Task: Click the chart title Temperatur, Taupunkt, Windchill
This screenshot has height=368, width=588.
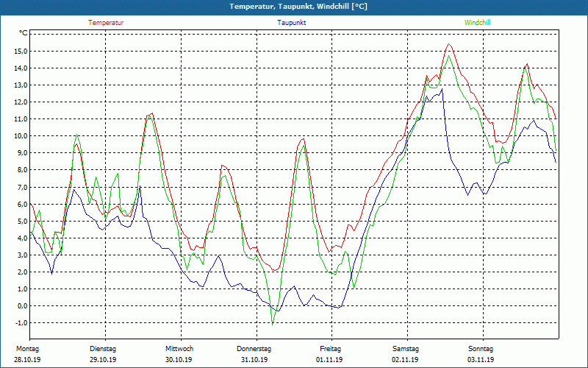Action: pos(298,7)
